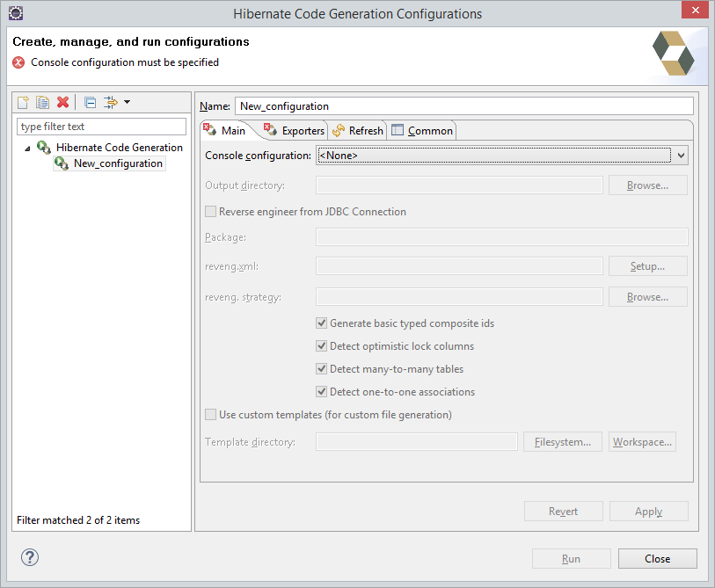Click the Template directory field

[x=417, y=442]
